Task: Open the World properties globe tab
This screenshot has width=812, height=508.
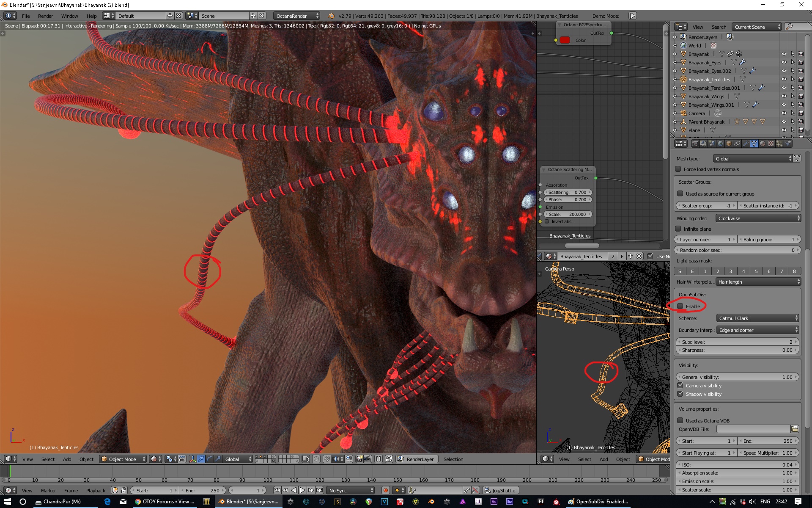Action: click(720, 144)
